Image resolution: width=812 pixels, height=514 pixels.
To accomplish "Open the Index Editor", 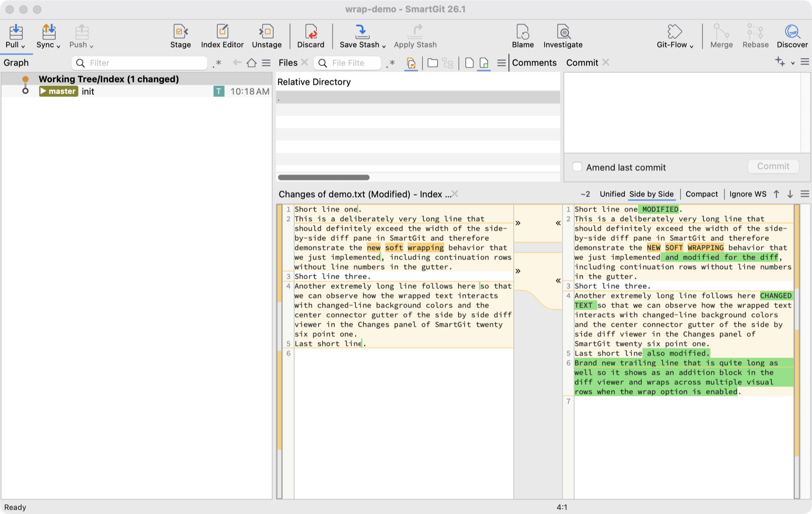I will point(222,32).
